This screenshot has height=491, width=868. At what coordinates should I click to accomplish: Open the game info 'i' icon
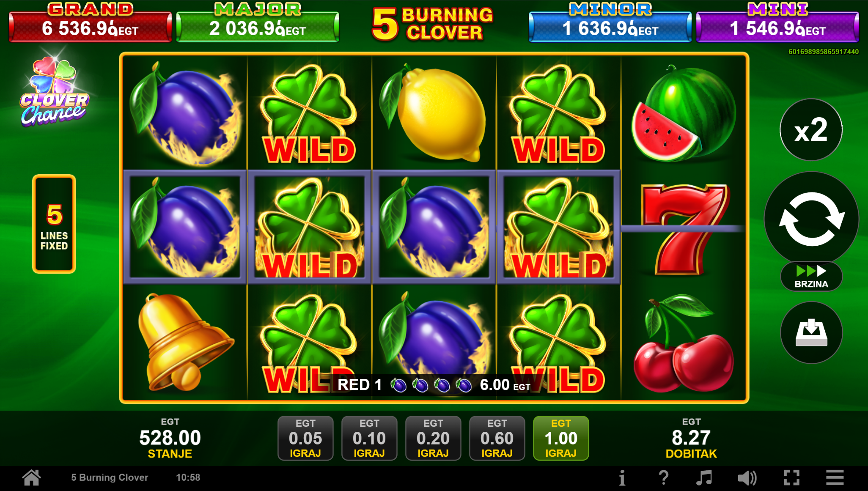coord(622,478)
